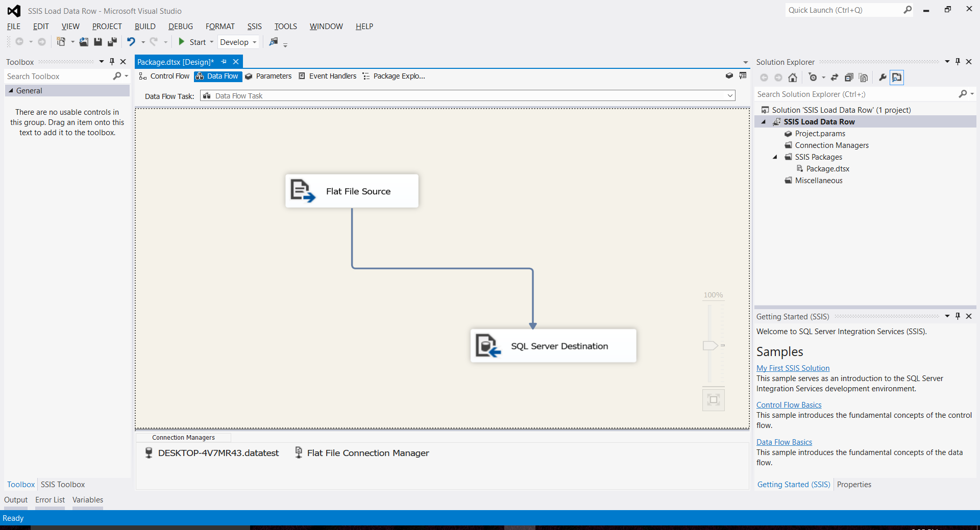Open the Control Flow Basics link

coord(789,405)
